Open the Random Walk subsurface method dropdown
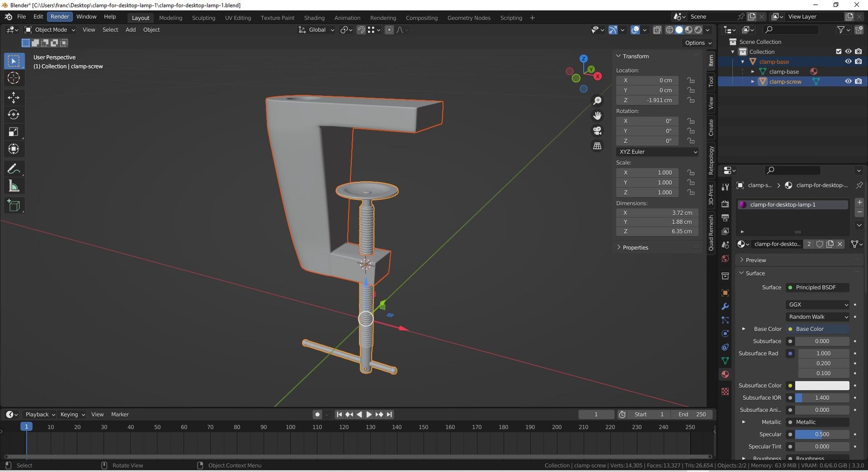 [x=818, y=317]
